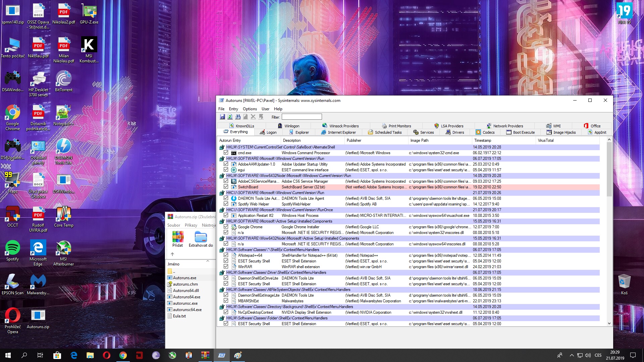Open the Options menu

(250, 109)
